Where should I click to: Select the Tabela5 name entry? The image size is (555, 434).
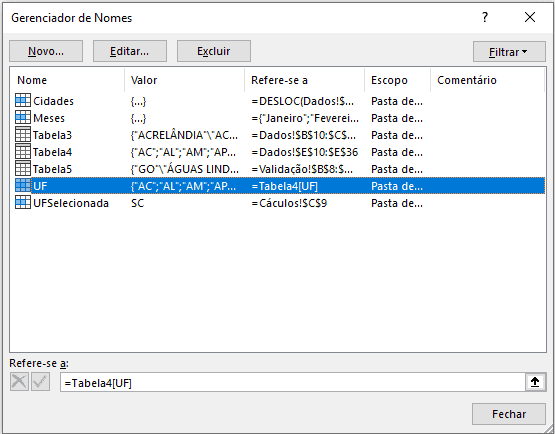pyautogui.click(x=52, y=169)
